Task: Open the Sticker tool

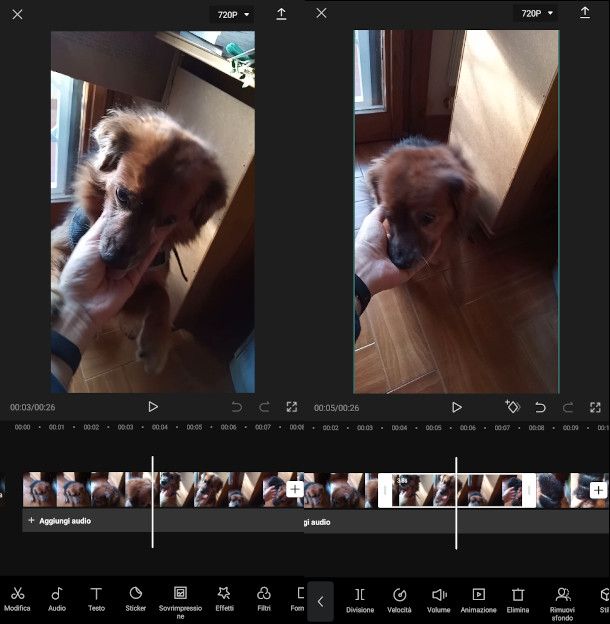Action: (136, 599)
